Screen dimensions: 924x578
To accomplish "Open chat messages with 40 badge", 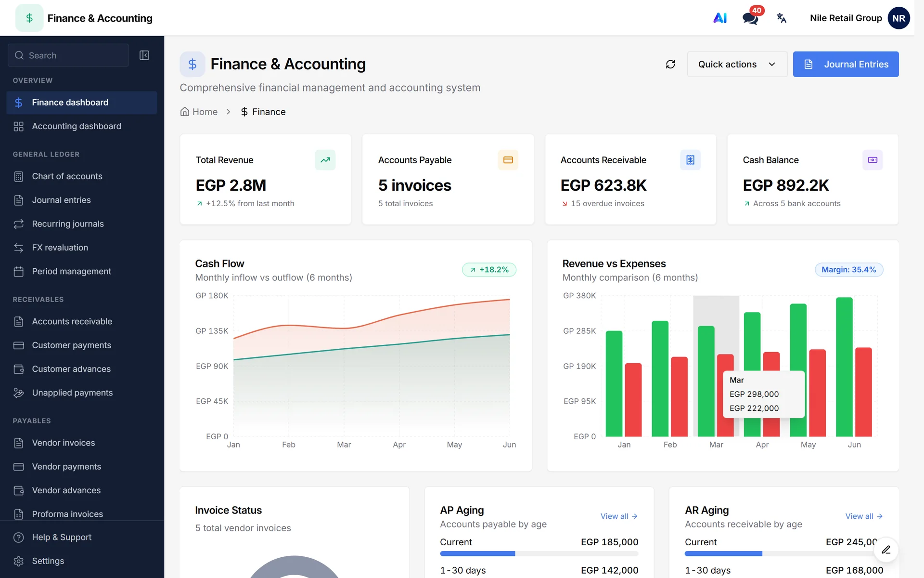I will click(751, 18).
